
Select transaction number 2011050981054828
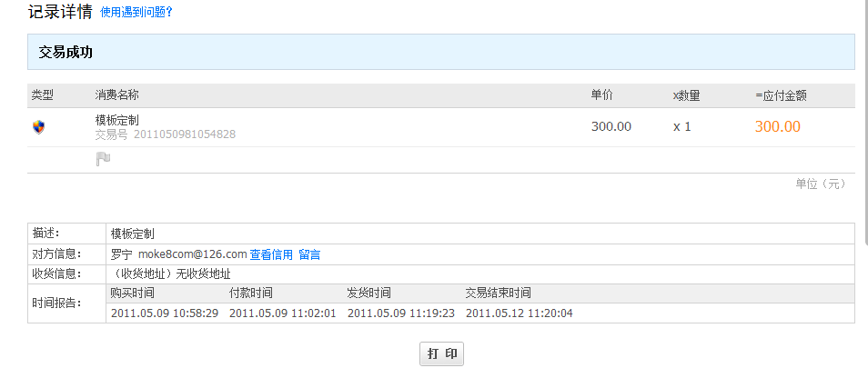coord(185,134)
